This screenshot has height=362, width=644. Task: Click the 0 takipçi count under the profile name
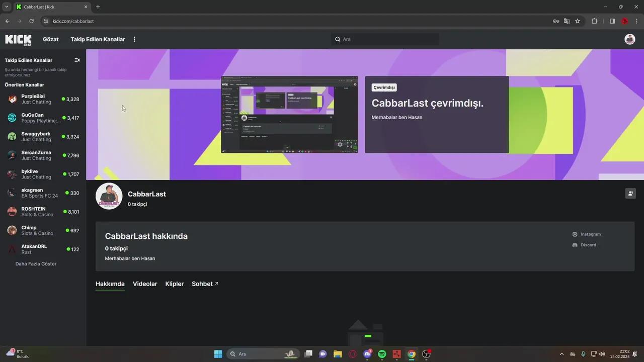pos(137,204)
